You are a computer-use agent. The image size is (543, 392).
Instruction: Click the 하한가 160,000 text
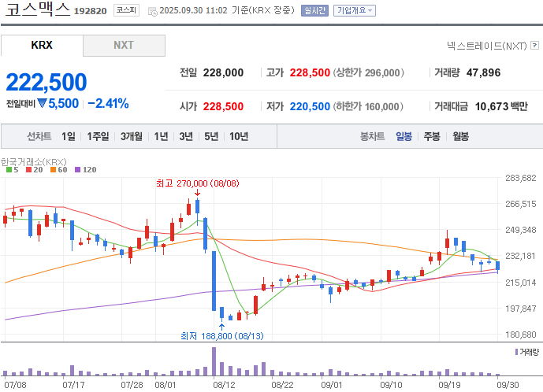tap(368, 106)
